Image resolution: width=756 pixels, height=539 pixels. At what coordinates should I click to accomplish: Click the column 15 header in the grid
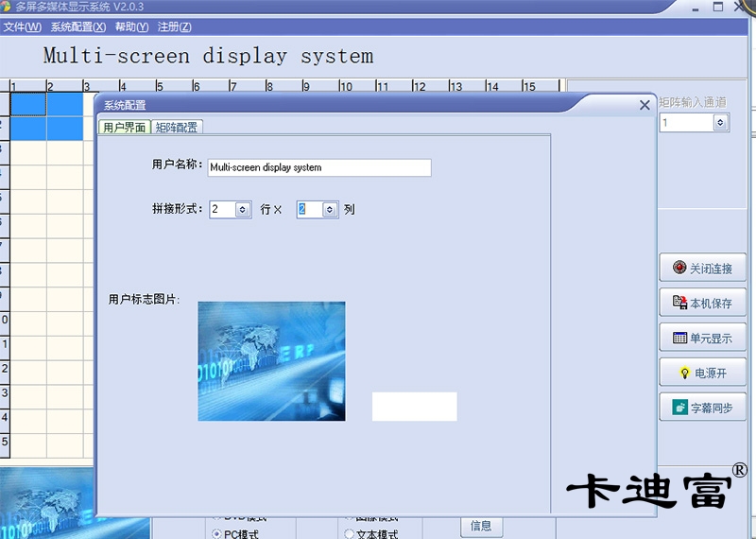541,86
